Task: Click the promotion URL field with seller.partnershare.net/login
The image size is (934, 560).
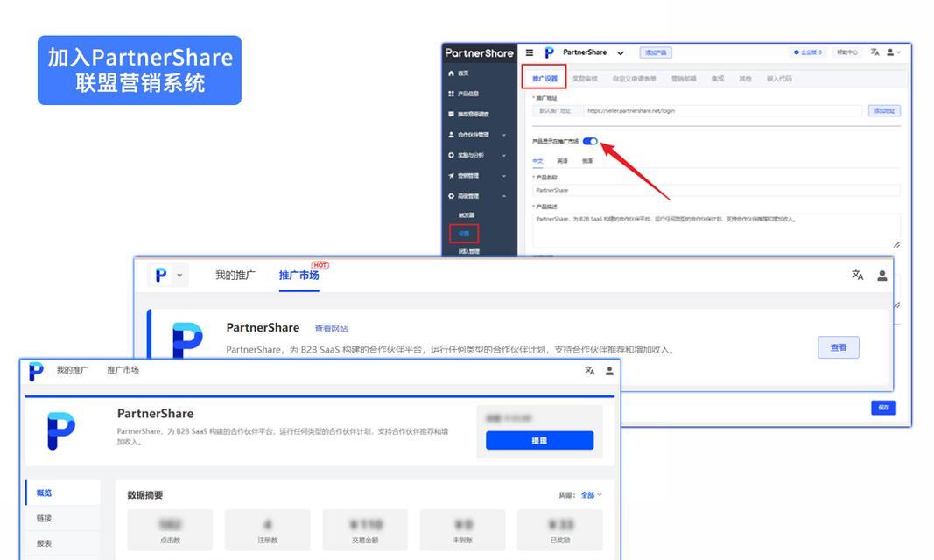Action: 723,111
